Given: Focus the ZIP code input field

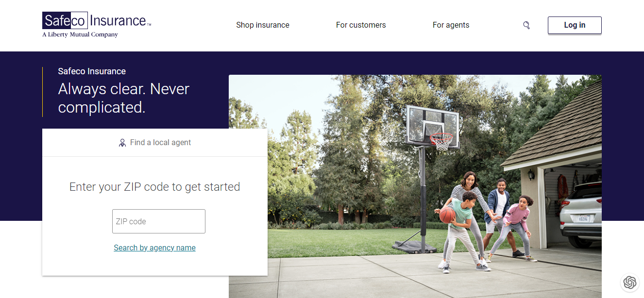Looking at the screenshot, I should (x=159, y=221).
